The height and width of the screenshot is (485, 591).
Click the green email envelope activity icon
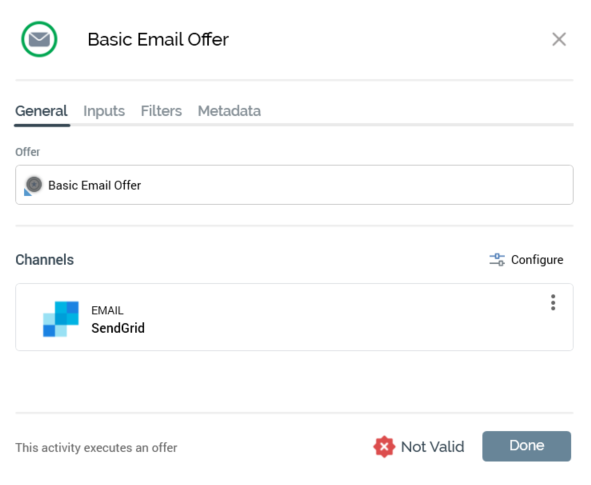[39, 39]
